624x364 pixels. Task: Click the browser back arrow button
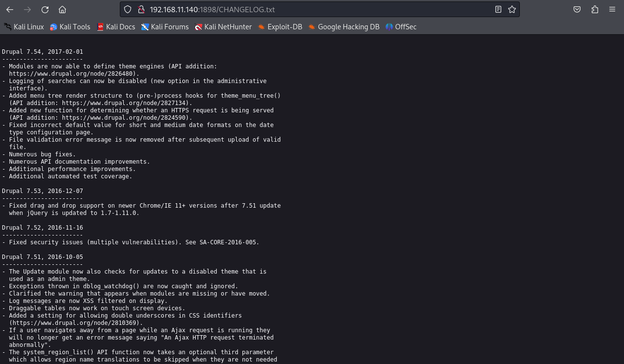click(x=10, y=9)
